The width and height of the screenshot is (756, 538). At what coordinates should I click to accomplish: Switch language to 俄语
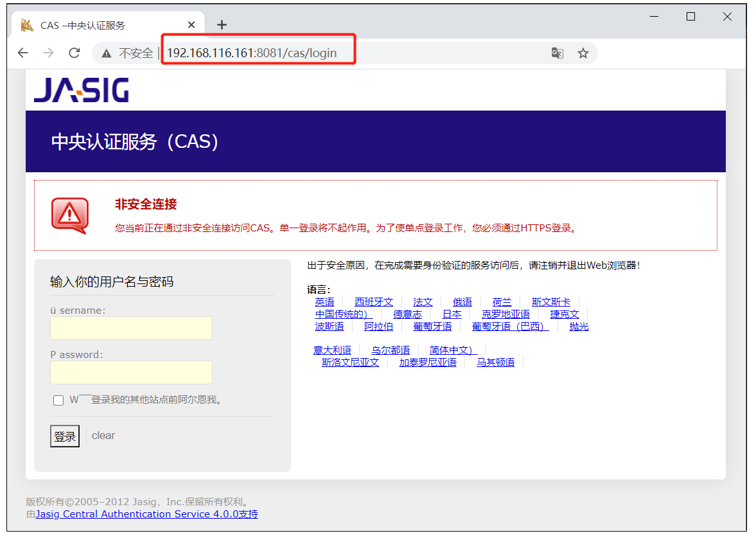tap(462, 302)
